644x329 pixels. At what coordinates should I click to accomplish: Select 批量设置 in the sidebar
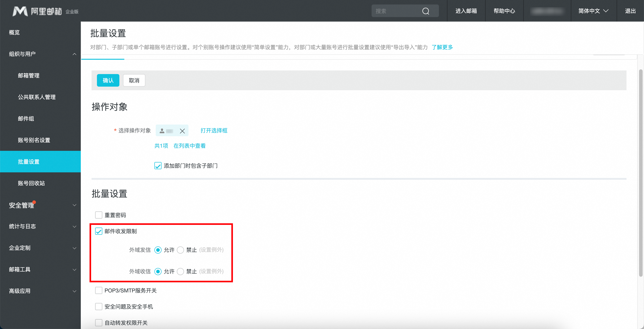click(x=40, y=162)
